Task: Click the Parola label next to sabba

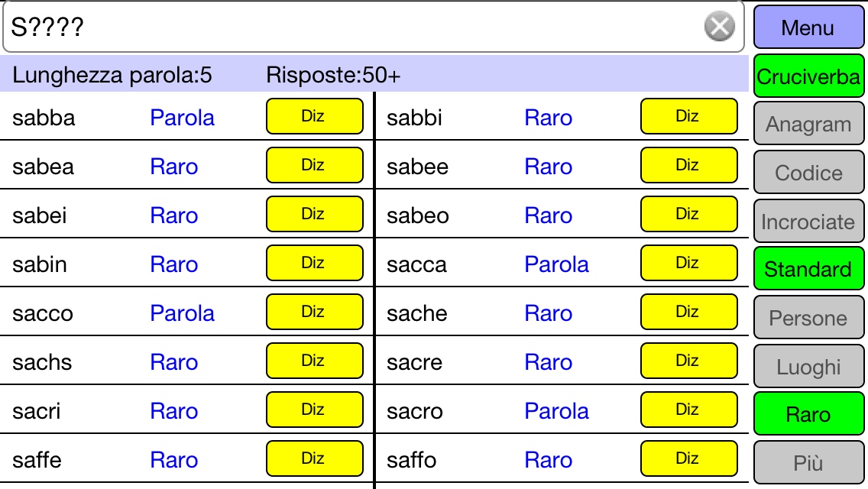Action: click(182, 118)
